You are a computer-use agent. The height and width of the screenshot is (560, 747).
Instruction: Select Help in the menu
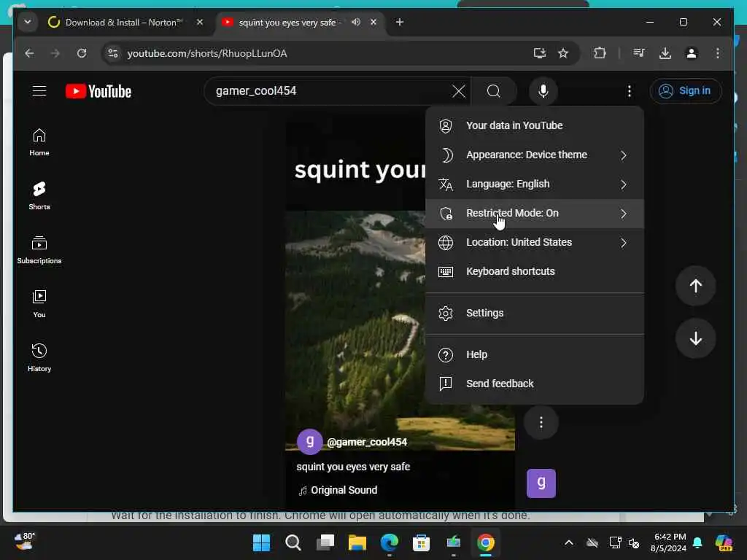coord(535,355)
